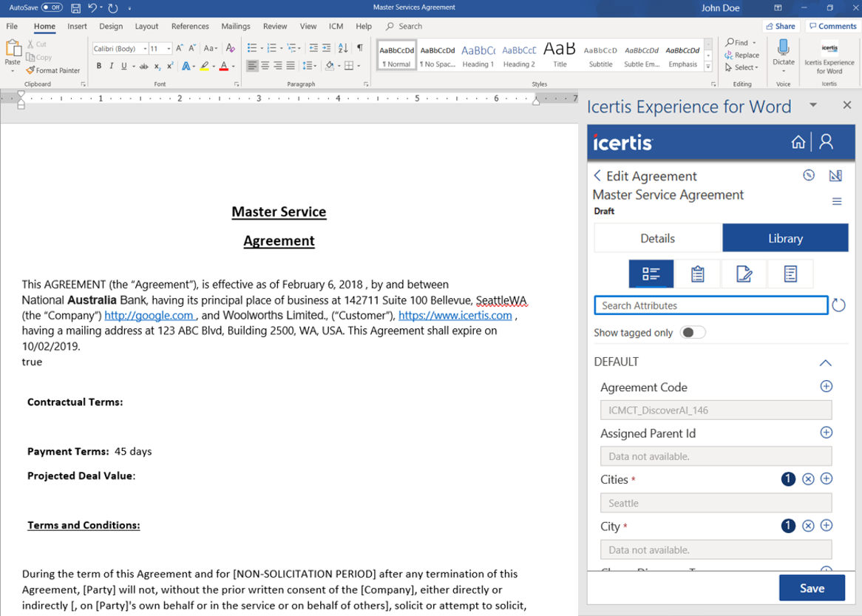Open the paragraph shading color
The height and width of the screenshot is (616, 862).
coord(329,66)
